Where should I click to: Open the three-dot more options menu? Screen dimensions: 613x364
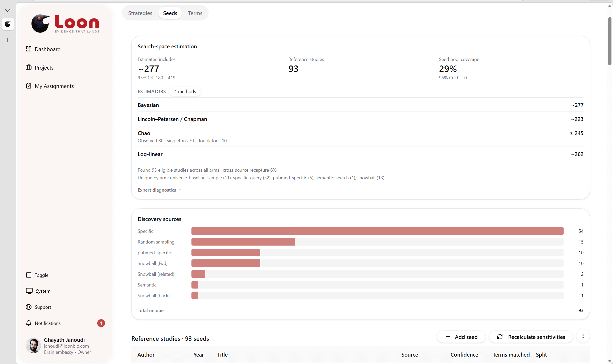pyautogui.click(x=583, y=336)
